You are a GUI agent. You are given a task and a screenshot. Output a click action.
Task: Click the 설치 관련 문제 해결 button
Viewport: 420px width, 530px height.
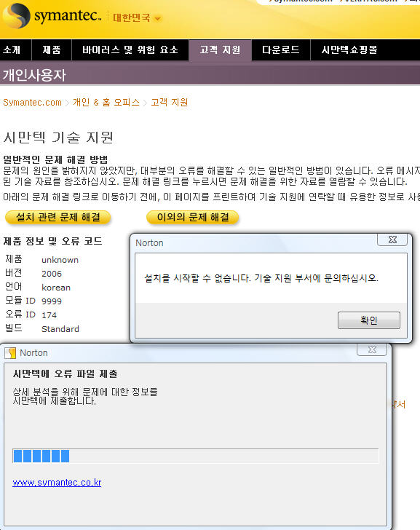(58, 218)
